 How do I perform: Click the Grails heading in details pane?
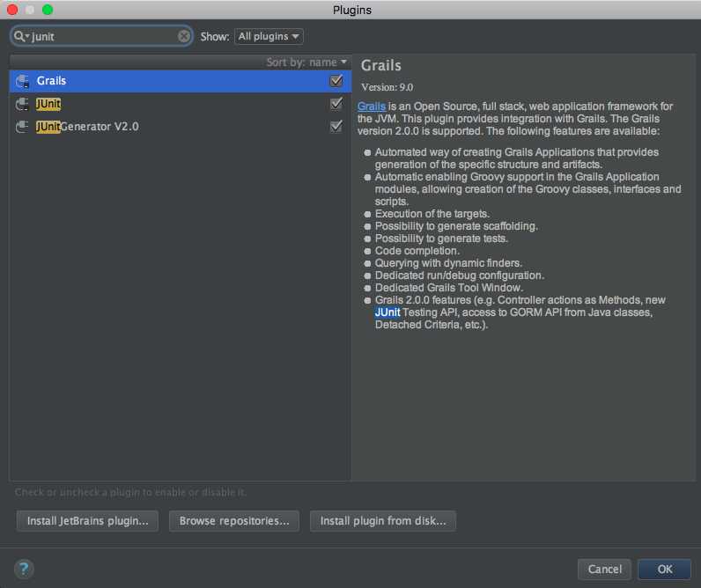tap(381, 65)
